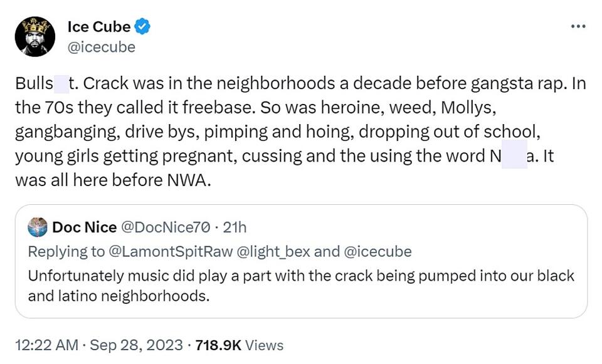Select the Ice Cube display name
This screenshot has height=364, width=602.
click(x=98, y=26)
